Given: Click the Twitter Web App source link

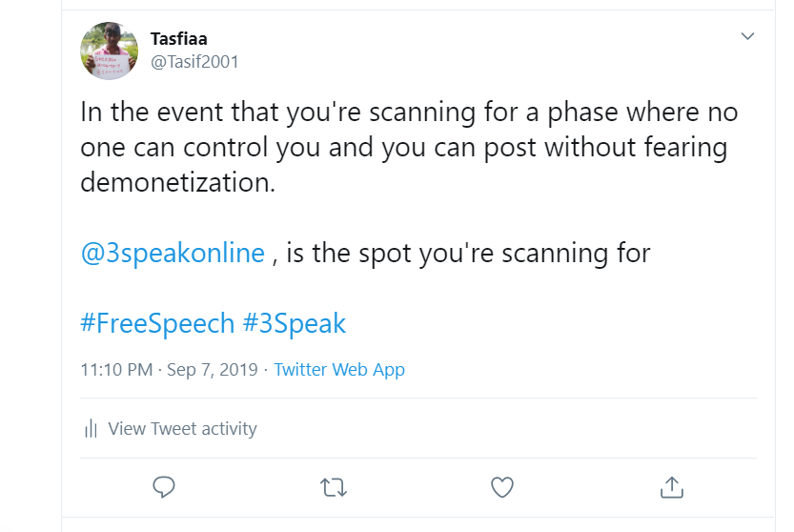Looking at the screenshot, I should [339, 370].
